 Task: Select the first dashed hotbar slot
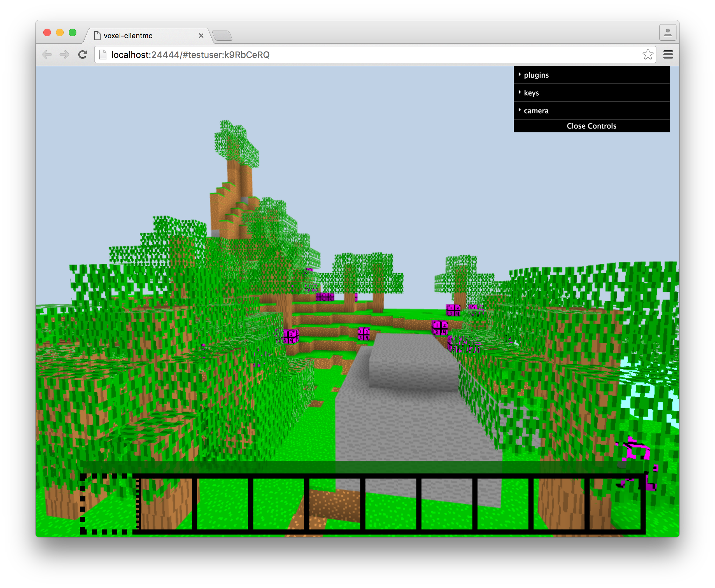109,504
